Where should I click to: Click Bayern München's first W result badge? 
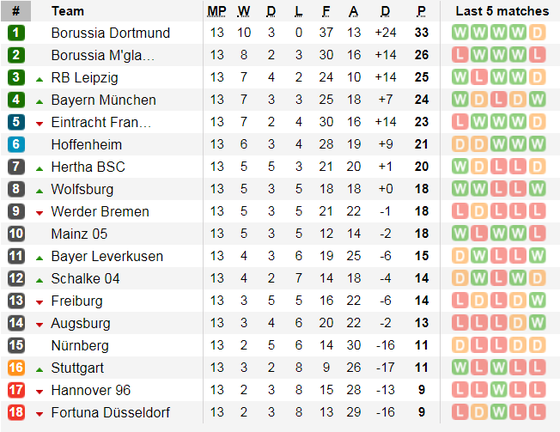click(460, 100)
